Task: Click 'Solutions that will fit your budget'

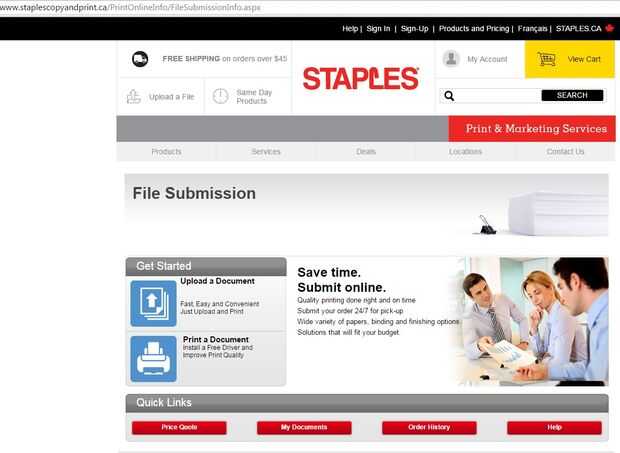Action: coord(348,332)
